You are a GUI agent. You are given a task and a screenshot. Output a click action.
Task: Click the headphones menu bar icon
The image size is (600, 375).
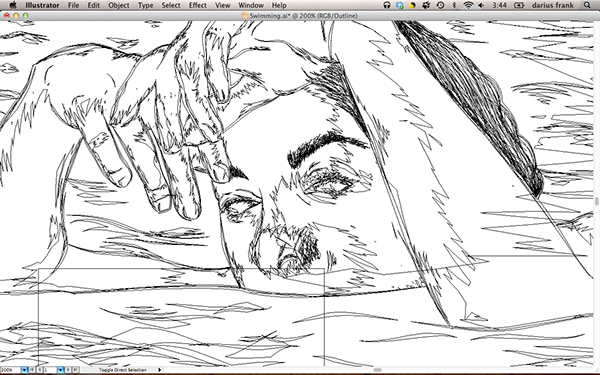387,5
